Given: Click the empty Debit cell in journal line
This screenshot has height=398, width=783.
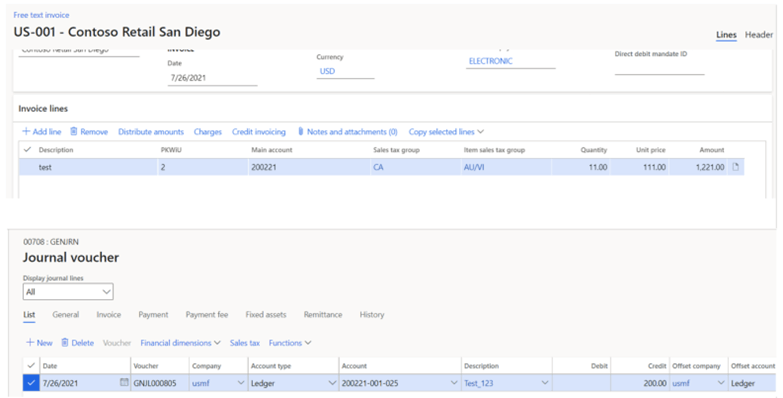Looking at the screenshot, I should click(581, 383).
